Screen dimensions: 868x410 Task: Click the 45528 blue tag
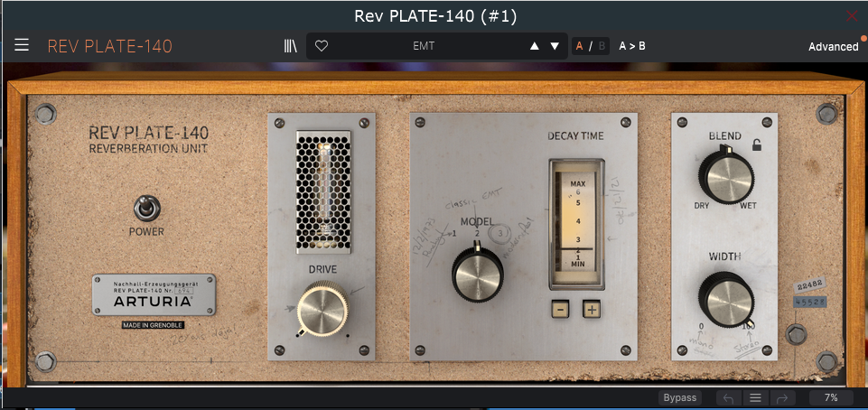tap(810, 302)
